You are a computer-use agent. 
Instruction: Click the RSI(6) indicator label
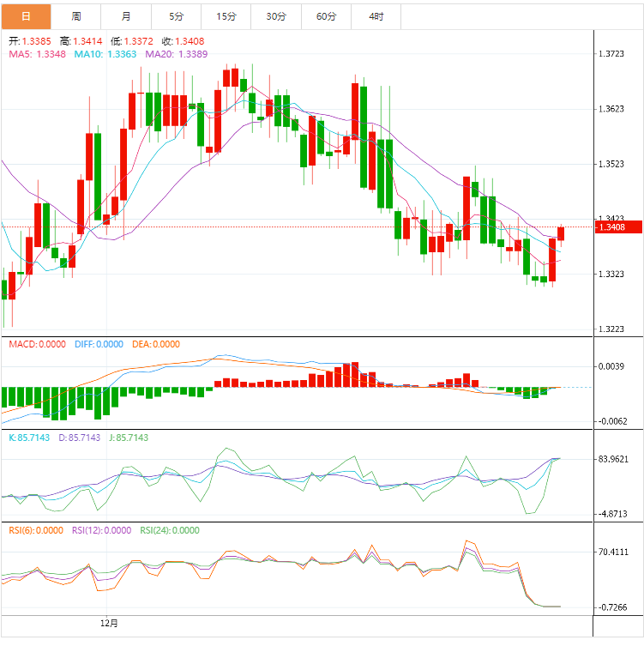pos(36,530)
